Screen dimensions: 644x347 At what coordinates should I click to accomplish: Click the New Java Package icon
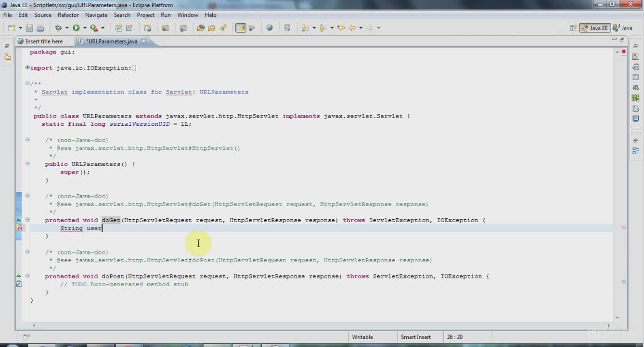point(119,28)
